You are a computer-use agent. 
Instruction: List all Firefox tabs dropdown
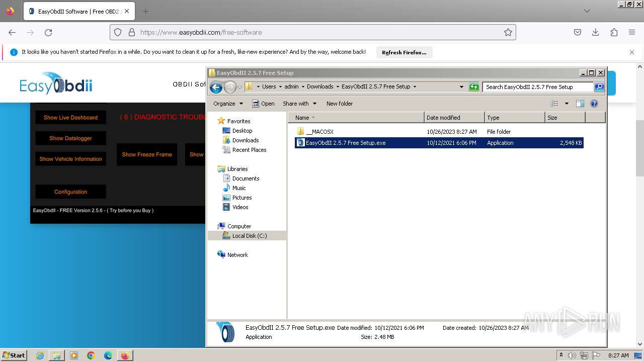point(587,11)
